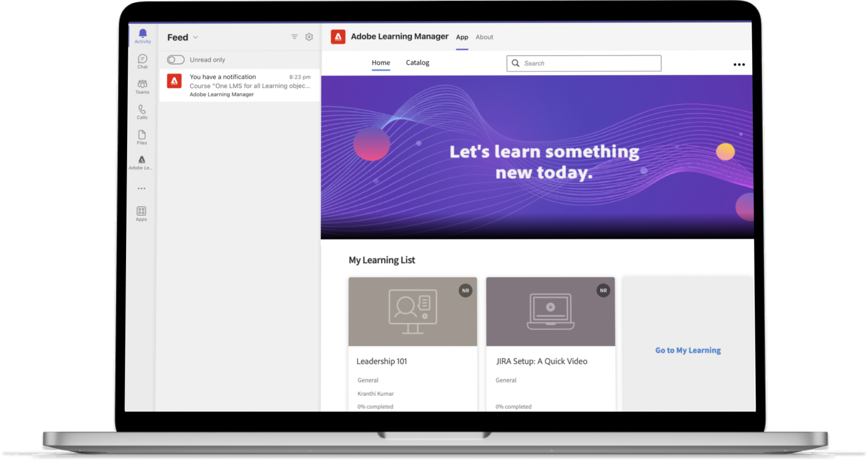The width and height of the screenshot is (868, 467).
Task: Open the feed settings gear
Action: [x=309, y=36]
